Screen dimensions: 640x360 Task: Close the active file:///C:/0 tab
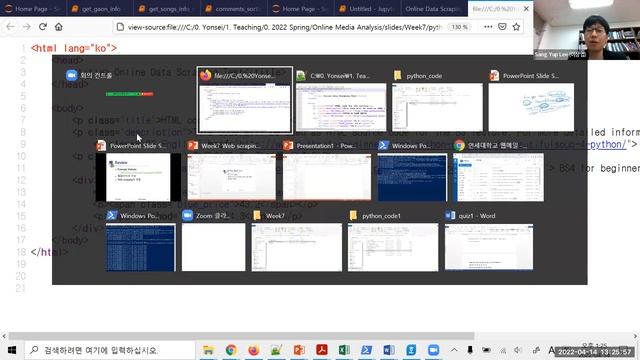point(527,9)
